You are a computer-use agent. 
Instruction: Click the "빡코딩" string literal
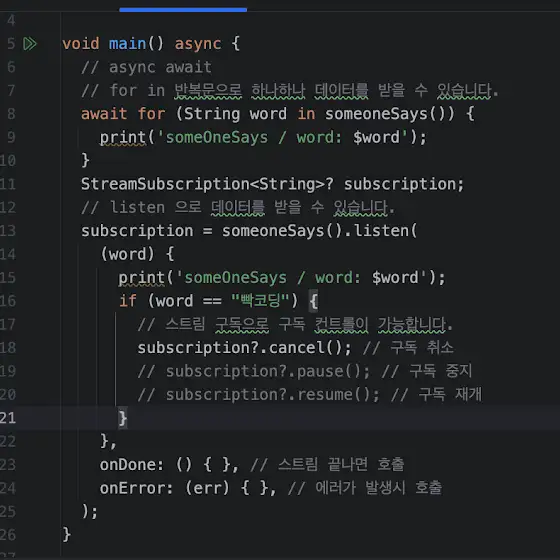pyautogui.click(x=260, y=301)
